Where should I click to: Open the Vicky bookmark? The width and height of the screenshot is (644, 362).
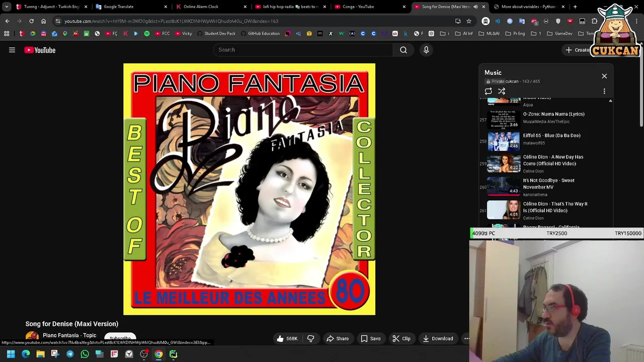click(x=183, y=33)
